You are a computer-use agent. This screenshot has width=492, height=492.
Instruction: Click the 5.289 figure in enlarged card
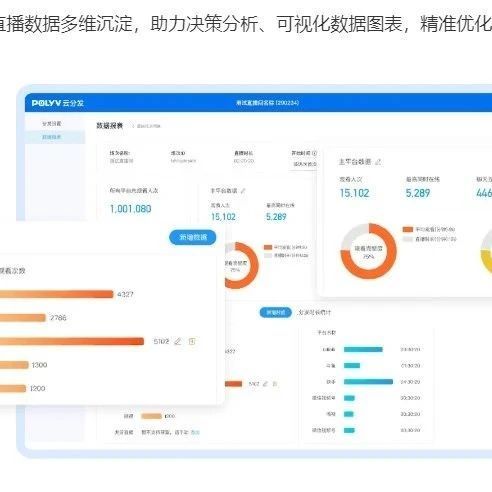[x=418, y=193]
